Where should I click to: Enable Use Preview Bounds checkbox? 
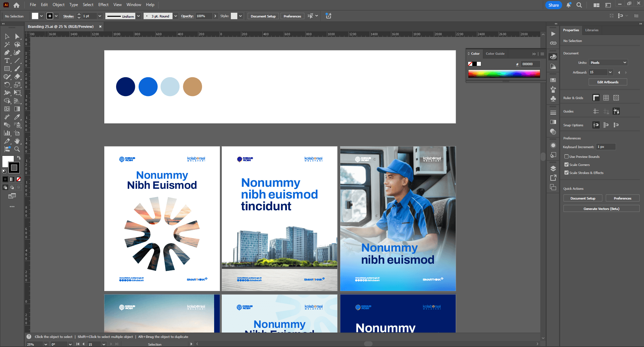pyautogui.click(x=566, y=157)
